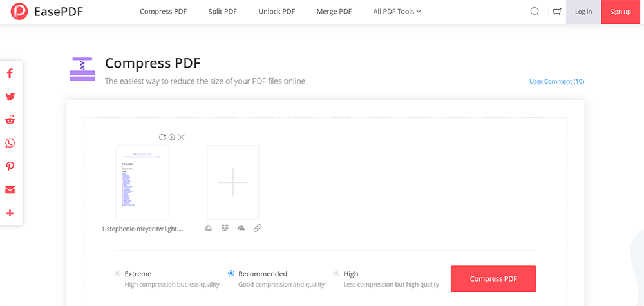The width and height of the screenshot is (644, 306).
Task: Rotate the uploaded PDF thumbnail
Action: click(x=162, y=137)
